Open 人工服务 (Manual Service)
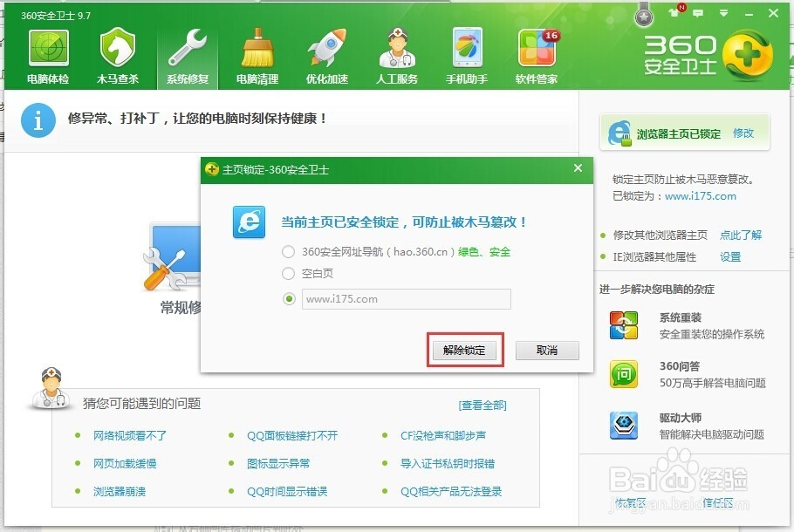Viewport: 794px width, 532px height. 396,52
